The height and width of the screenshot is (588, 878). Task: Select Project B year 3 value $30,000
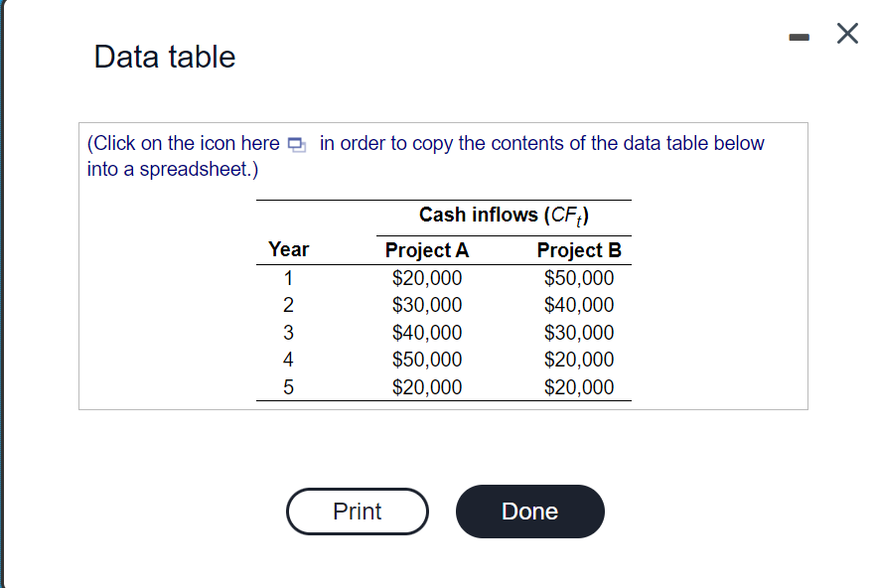pyautogui.click(x=579, y=333)
